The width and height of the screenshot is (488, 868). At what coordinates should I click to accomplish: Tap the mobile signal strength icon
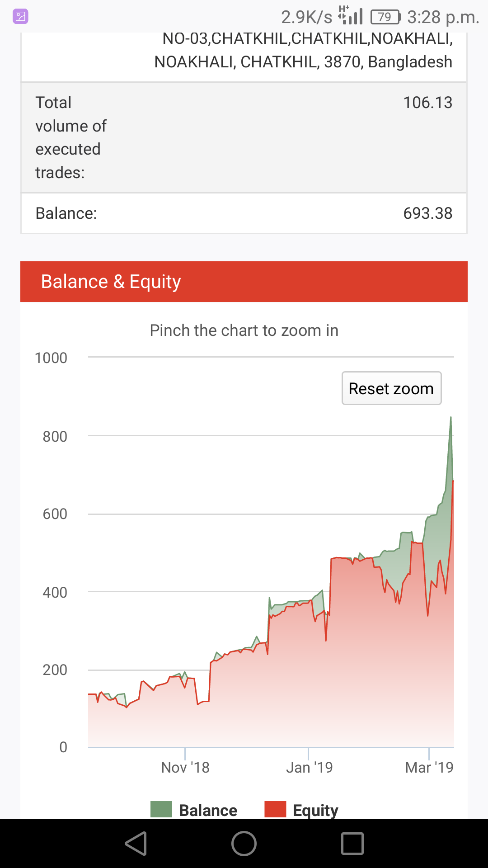(x=351, y=16)
